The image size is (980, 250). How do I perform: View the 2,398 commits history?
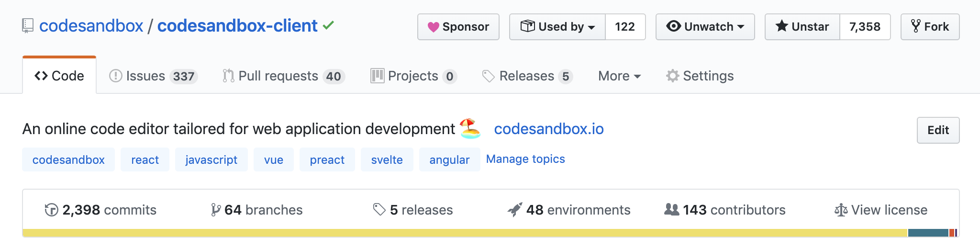100,210
